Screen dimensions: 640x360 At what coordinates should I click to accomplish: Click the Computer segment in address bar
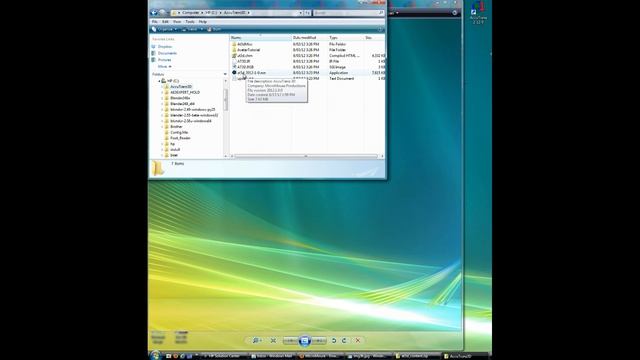pos(190,13)
